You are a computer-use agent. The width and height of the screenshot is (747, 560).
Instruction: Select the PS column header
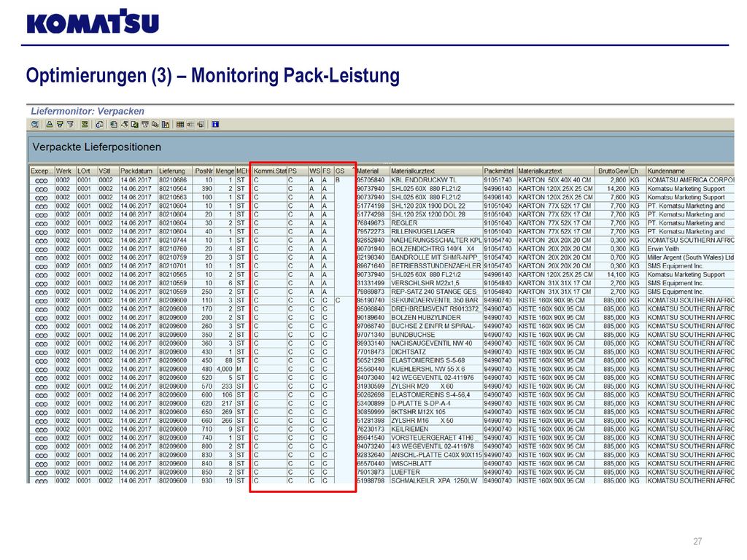[x=298, y=171]
